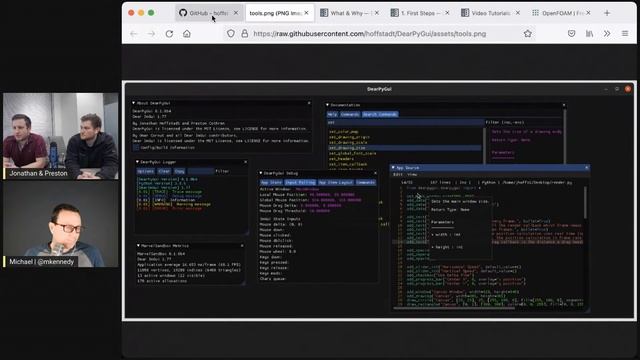The image size is (640, 360).
Task: Collapse the Documentation panel triangle
Action: point(327,105)
